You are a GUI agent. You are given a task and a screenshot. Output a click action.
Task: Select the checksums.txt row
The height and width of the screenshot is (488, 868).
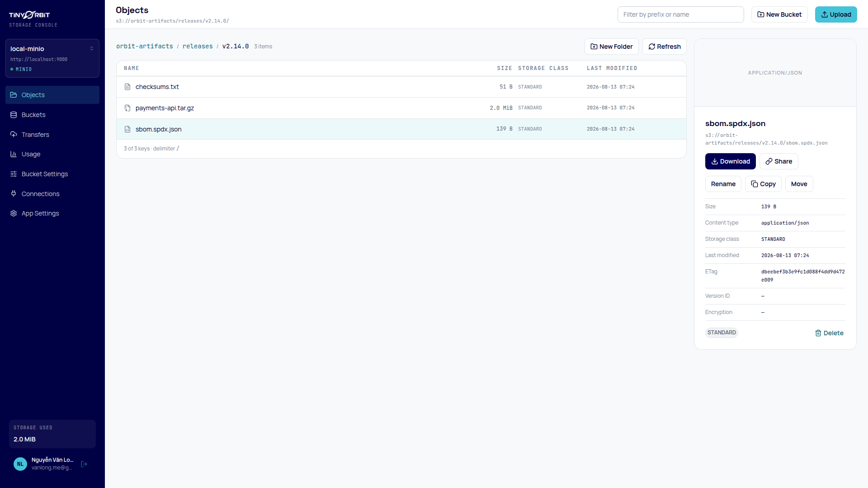point(401,87)
